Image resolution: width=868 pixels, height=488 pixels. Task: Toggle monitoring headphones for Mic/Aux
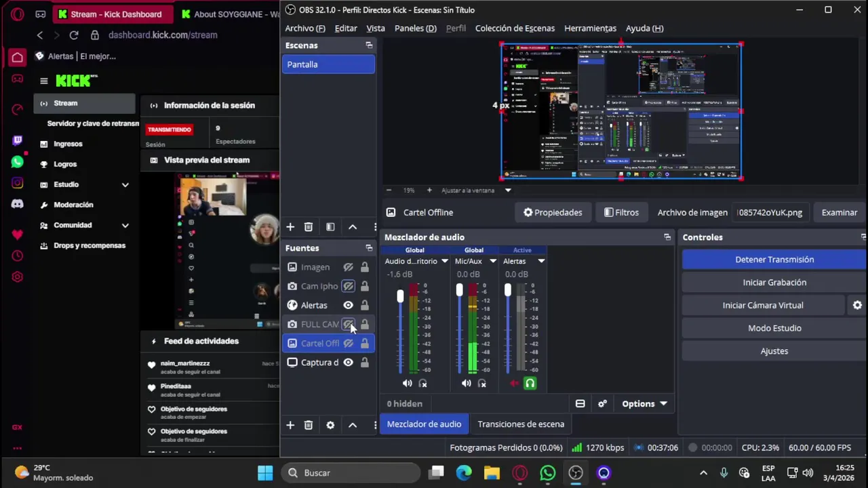click(482, 384)
